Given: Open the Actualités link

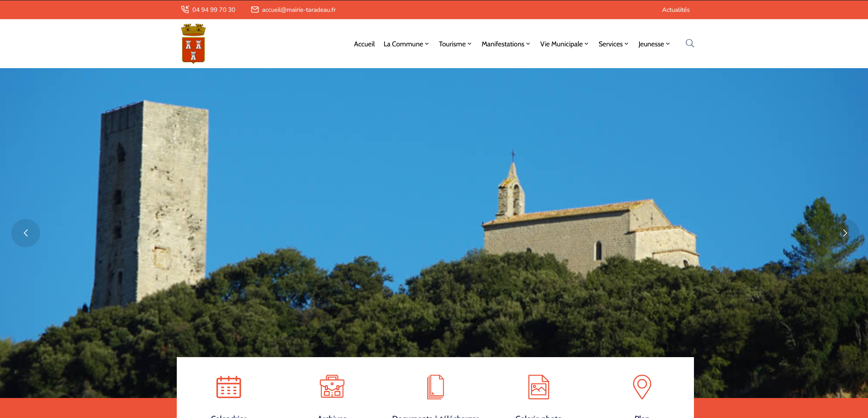Looking at the screenshot, I should point(675,10).
